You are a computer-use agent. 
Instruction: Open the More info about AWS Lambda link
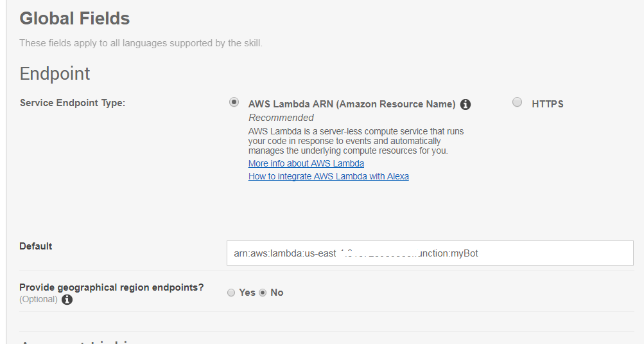click(306, 163)
